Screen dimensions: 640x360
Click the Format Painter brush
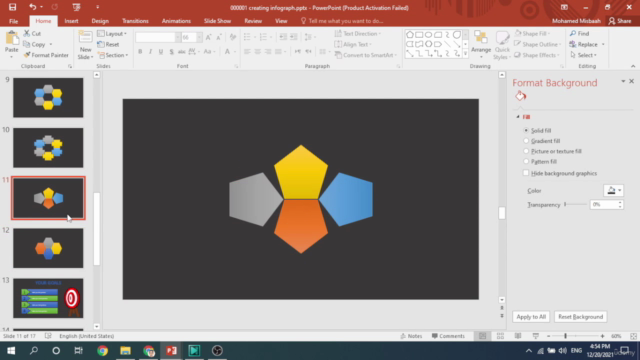[x=46, y=55]
